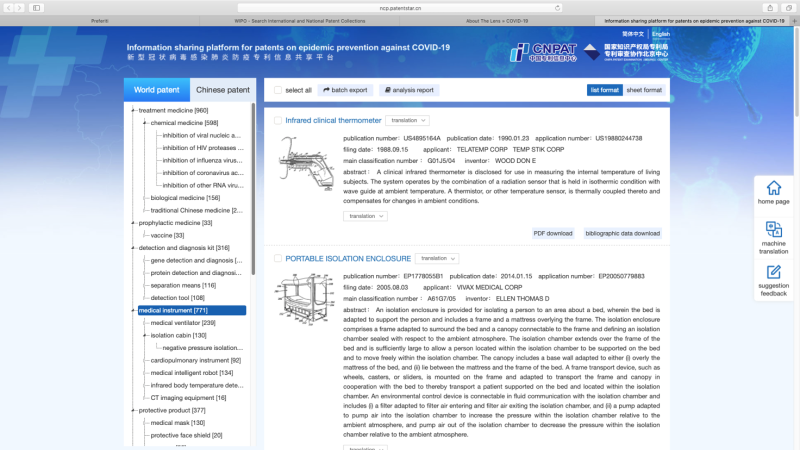Tick the select all checkbox
This screenshot has height=450, width=800.
(278, 90)
